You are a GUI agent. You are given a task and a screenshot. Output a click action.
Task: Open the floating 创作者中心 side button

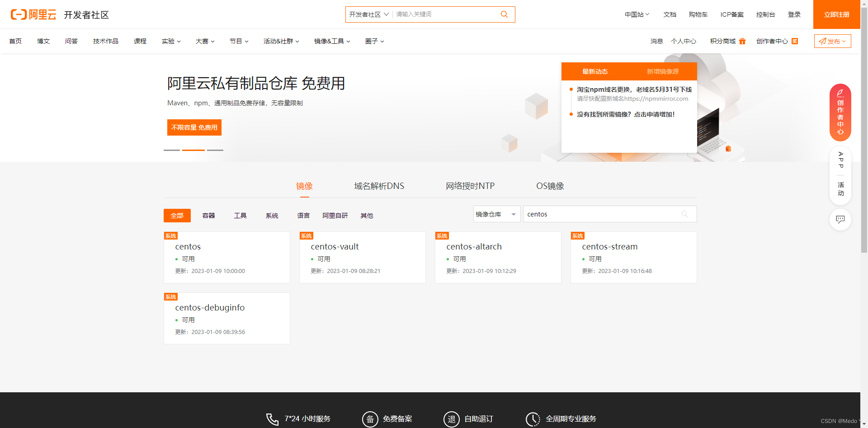840,113
